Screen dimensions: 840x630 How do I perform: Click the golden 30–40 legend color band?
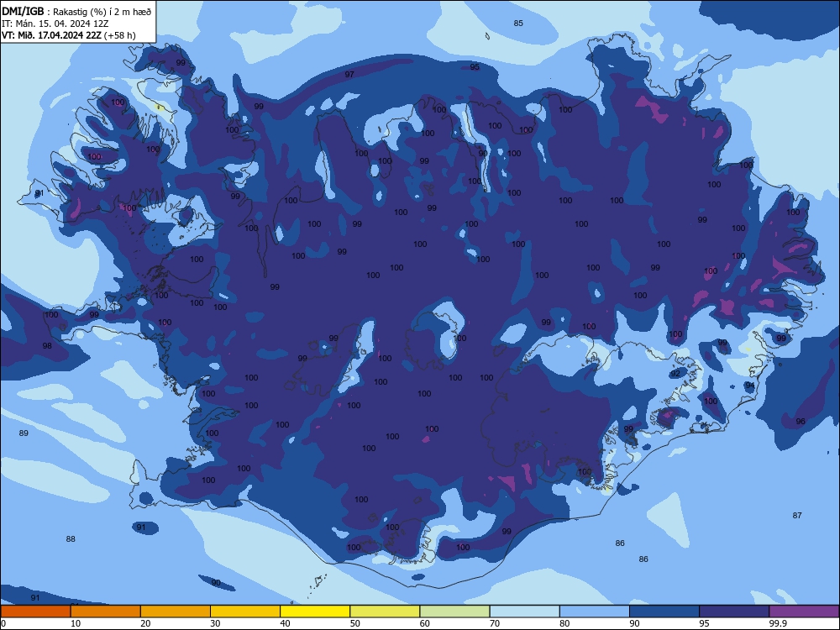245,612
